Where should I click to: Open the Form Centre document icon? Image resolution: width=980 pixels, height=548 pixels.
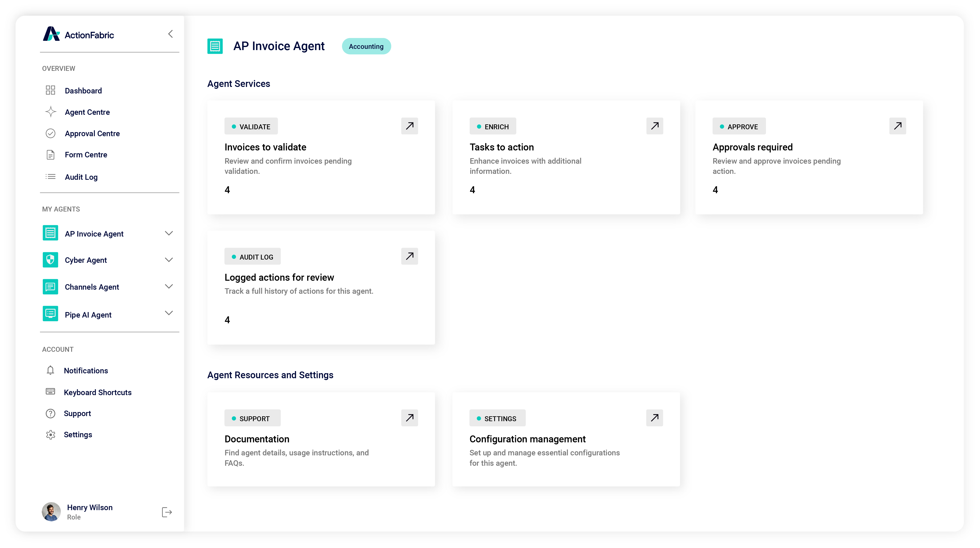(x=50, y=155)
